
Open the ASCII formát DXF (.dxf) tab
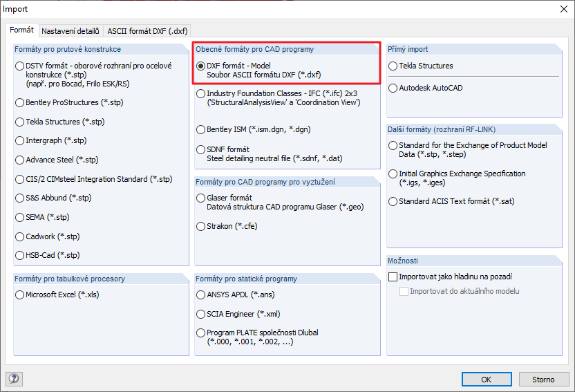pos(147,31)
